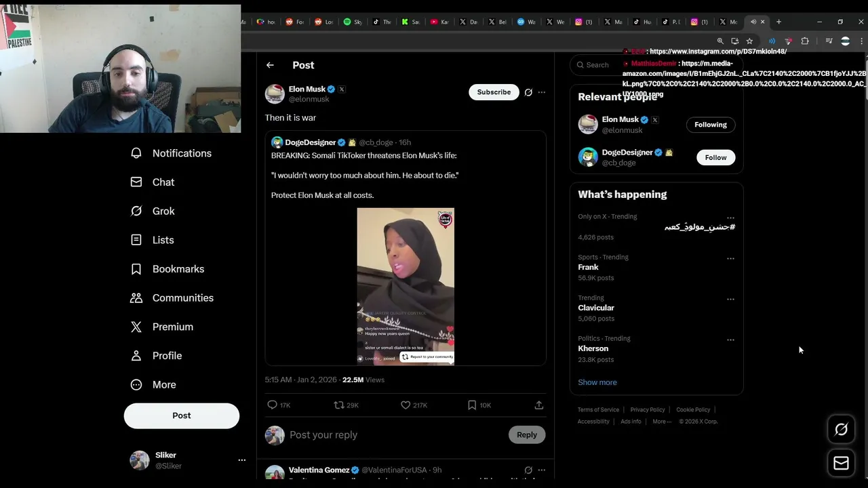The image size is (868, 488).
Task: Click the reply count icon showing 17K
Action: [279, 405]
